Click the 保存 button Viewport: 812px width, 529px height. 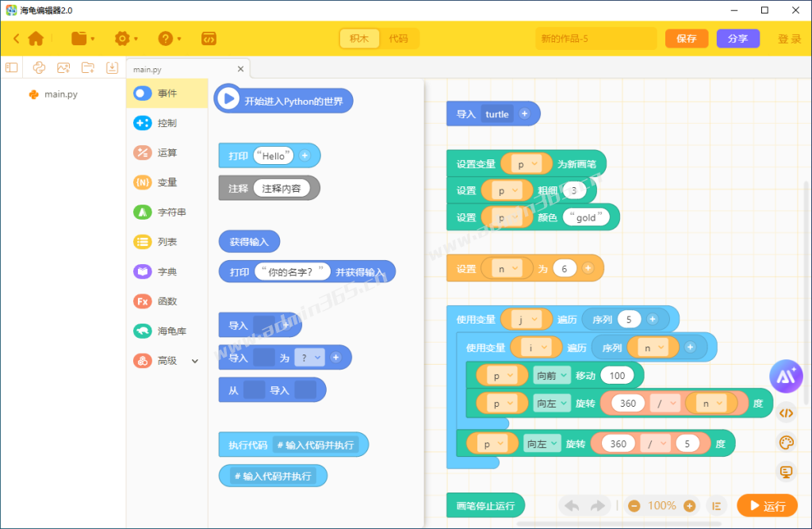tap(686, 38)
